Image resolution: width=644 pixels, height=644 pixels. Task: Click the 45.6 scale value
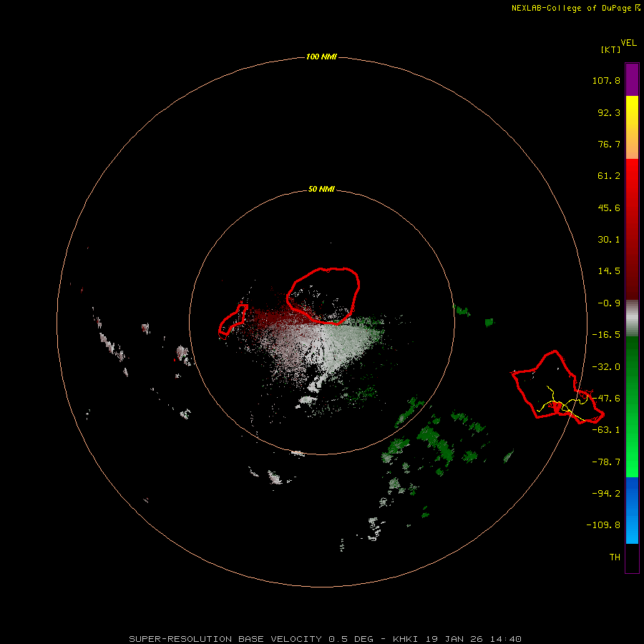pyautogui.click(x=609, y=208)
